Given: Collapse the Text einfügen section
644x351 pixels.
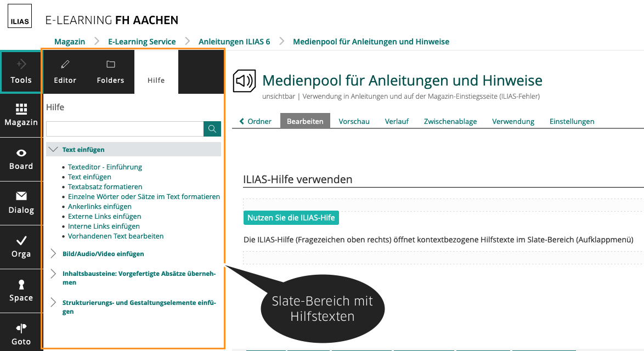Looking at the screenshot, I should click(53, 149).
